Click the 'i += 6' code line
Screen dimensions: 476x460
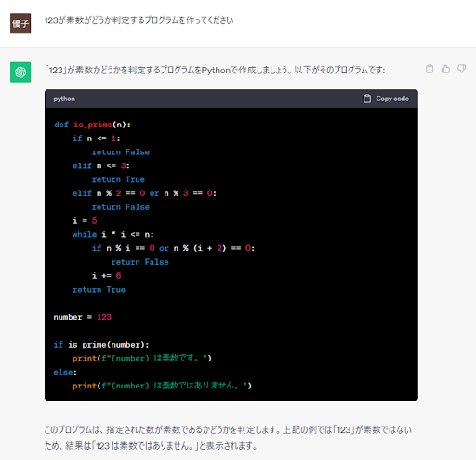106,276
